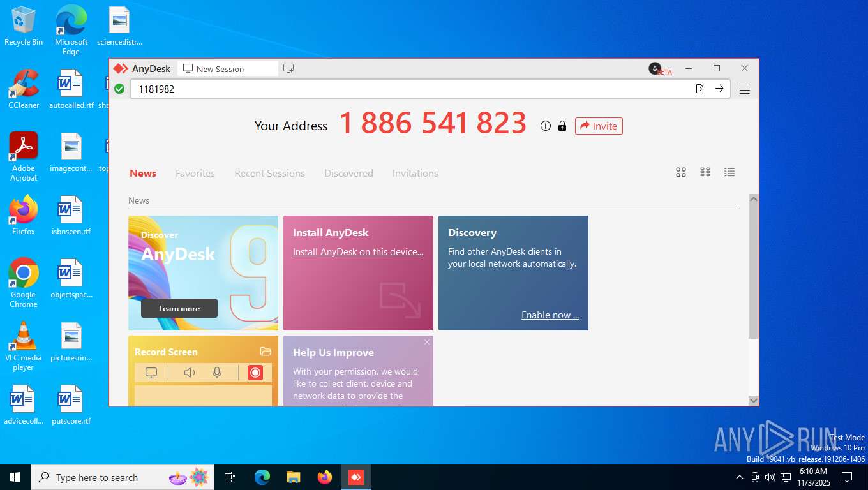Switch to the Favorites tab
The image size is (868, 490).
[195, 173]
